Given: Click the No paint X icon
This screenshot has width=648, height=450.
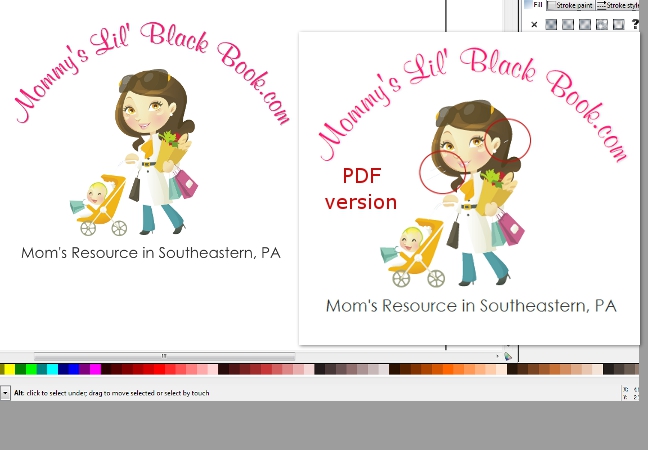Looking at the screenshot, I should (x=534, y=24).
